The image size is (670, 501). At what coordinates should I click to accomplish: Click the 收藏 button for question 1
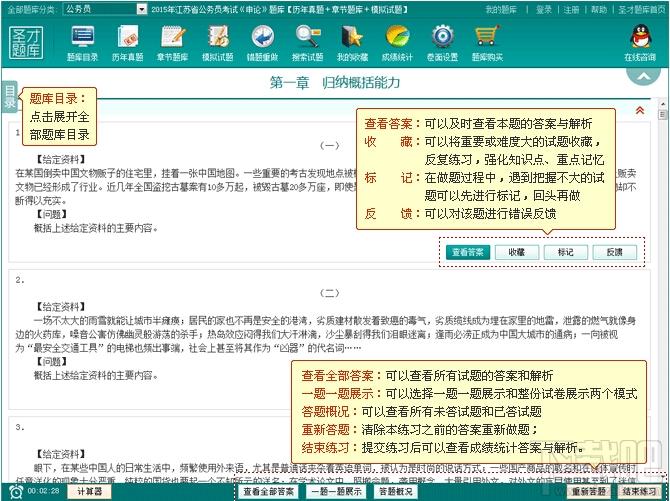pos(517,252)
